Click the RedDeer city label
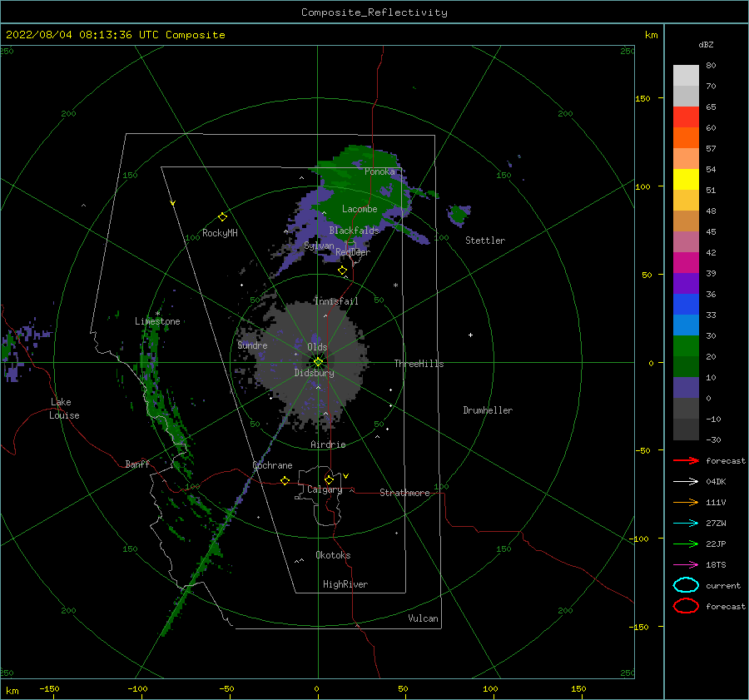 pos(353,252)
